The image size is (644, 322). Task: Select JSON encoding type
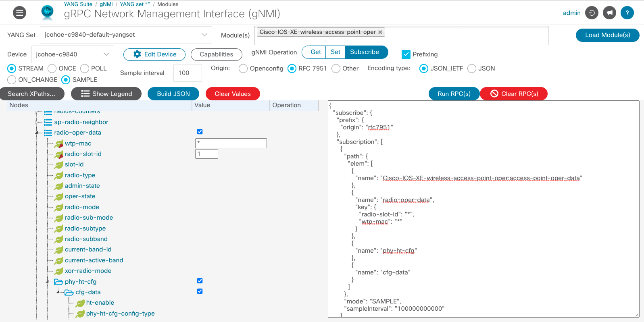472,69
